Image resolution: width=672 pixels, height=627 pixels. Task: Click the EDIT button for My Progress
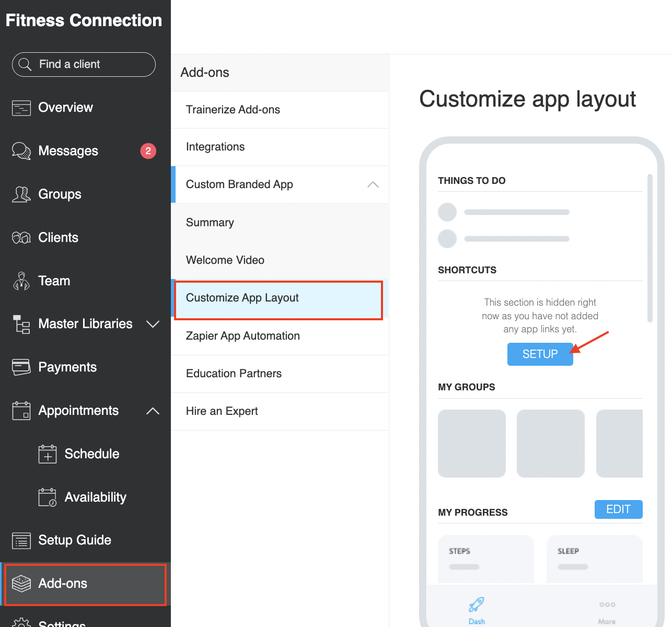coord(619,509)
